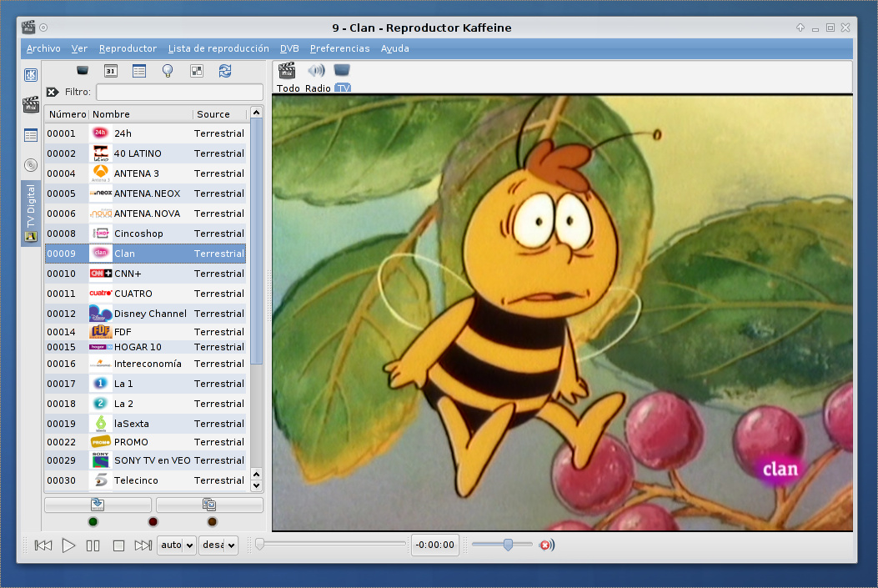Click the lightbulb icon in DVB toolbar
The image size is (878, 588).
point(168,71)
